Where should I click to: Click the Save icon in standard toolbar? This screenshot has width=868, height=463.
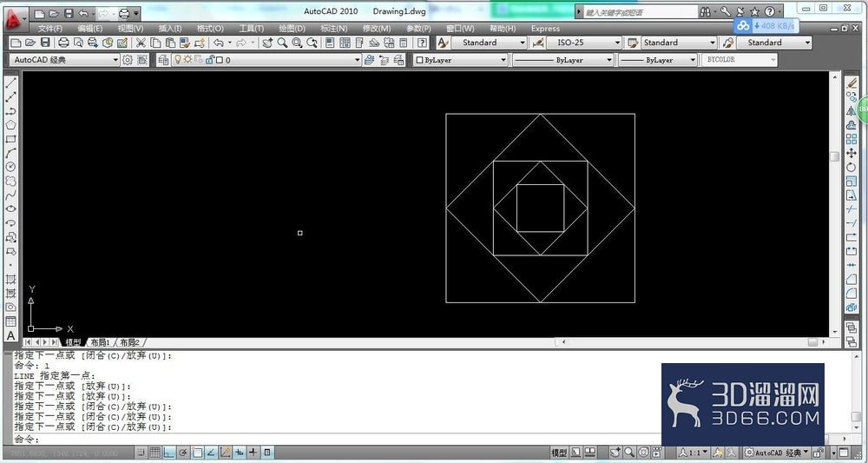pos(45,43)
